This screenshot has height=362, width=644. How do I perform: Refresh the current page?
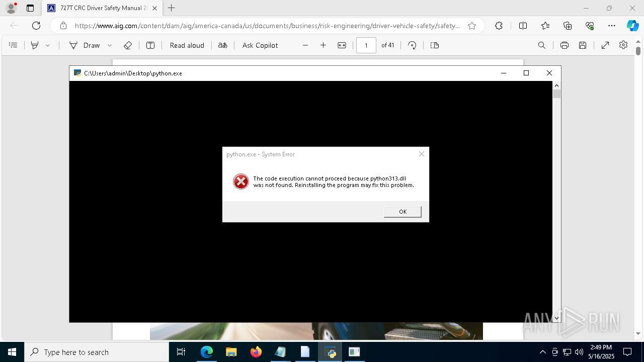(x=36, y=26)
